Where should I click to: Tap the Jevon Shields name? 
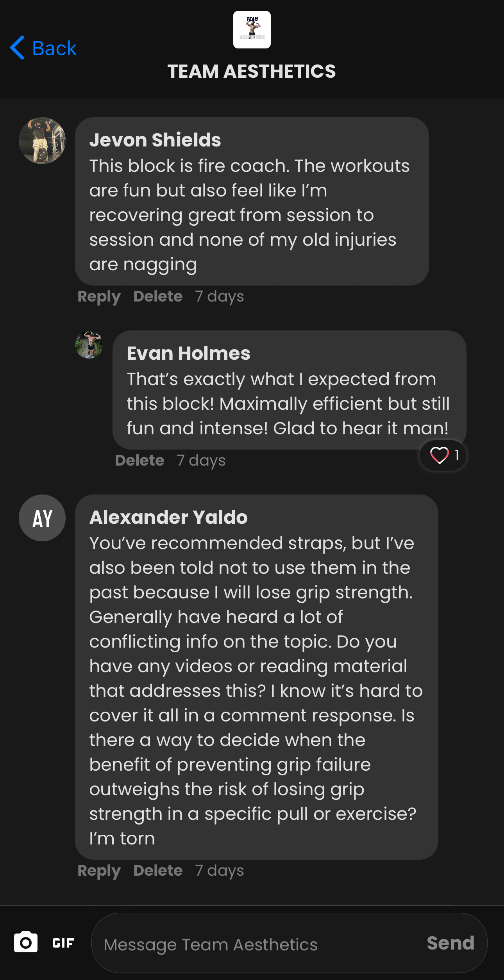(155, 140)
